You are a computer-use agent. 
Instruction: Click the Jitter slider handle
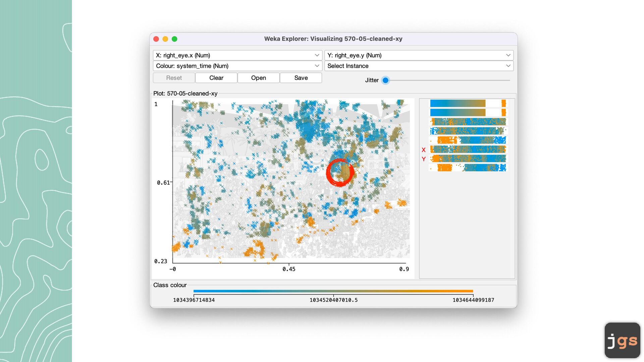click(x=385, y=80)
